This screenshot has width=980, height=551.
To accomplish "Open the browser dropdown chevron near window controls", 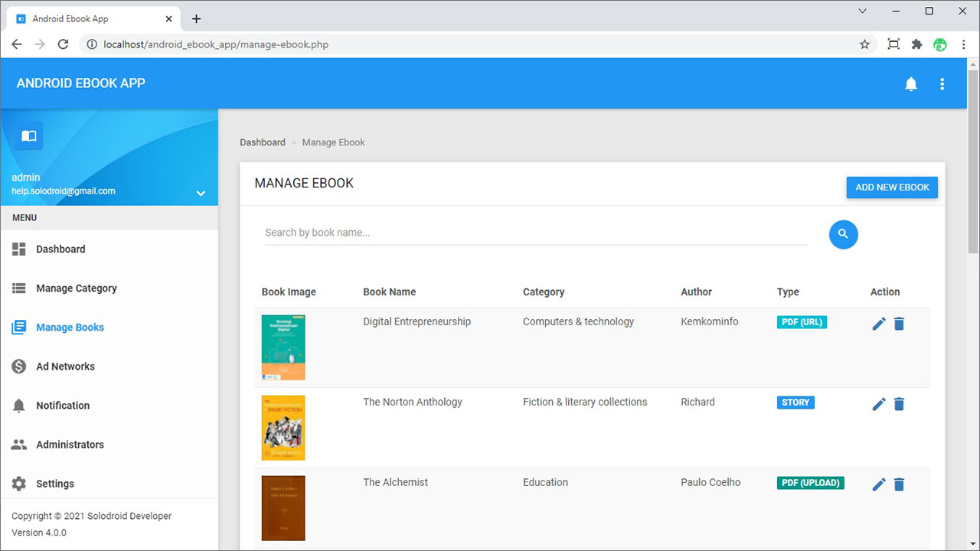I will tap(862, 11).
